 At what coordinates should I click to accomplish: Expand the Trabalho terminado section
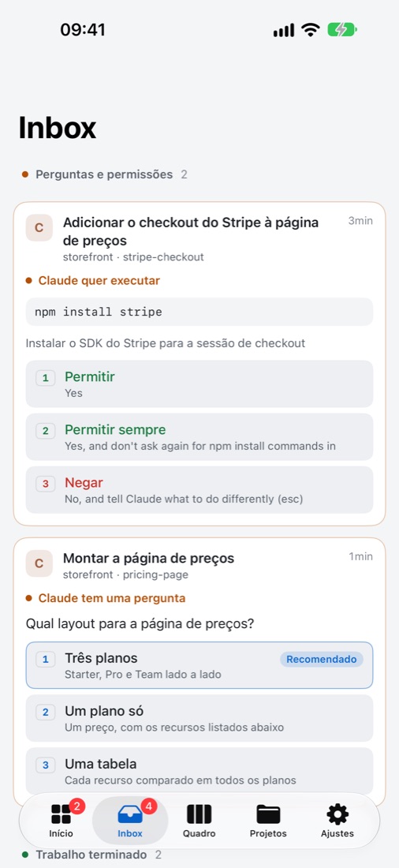[91, 855]
